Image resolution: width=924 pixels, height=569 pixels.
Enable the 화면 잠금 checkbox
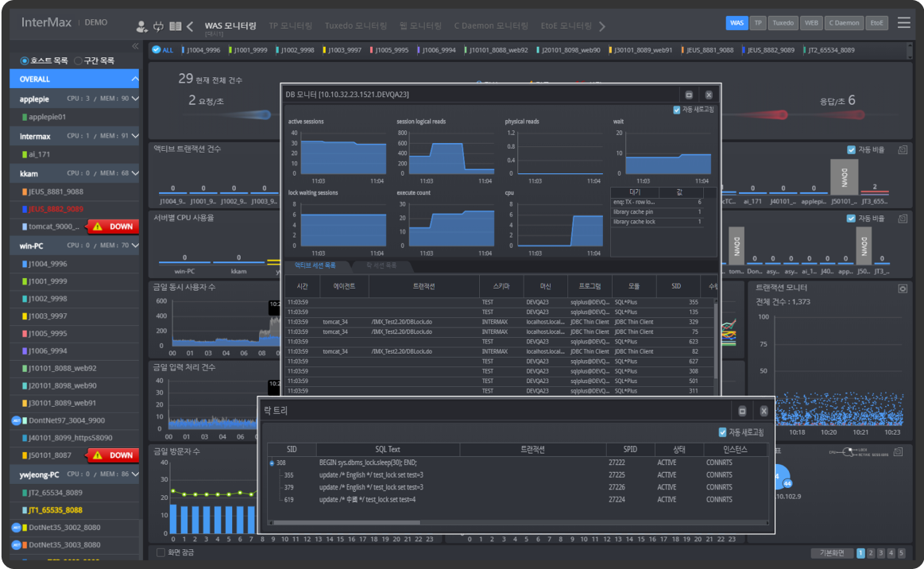[161, 552]
